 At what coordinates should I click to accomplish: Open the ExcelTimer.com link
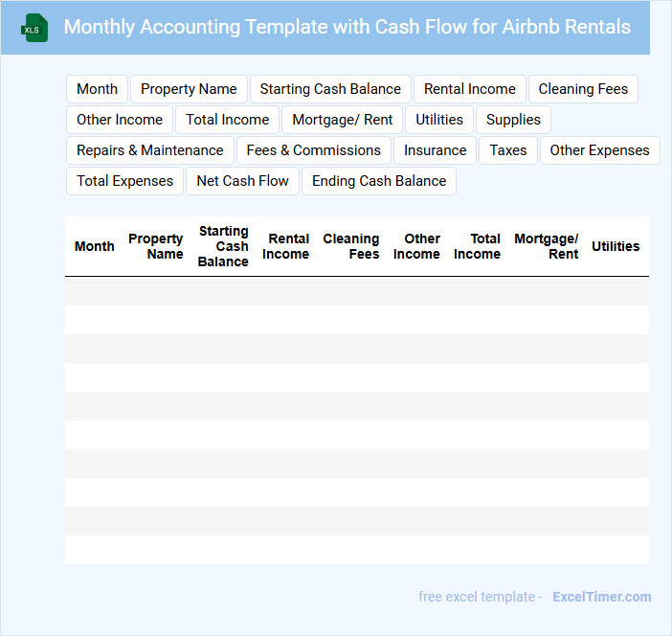(x=601, y=597)
